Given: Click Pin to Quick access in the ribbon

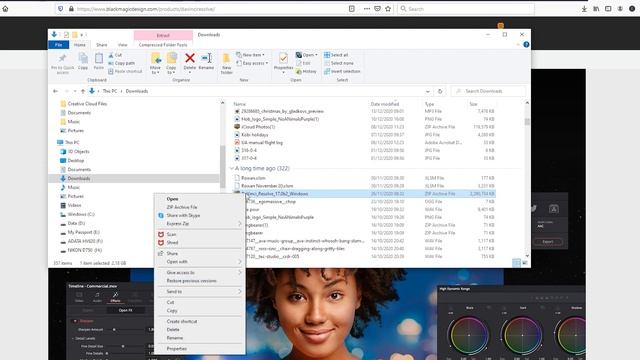Looking at the screenshot, I should point(62,64).
